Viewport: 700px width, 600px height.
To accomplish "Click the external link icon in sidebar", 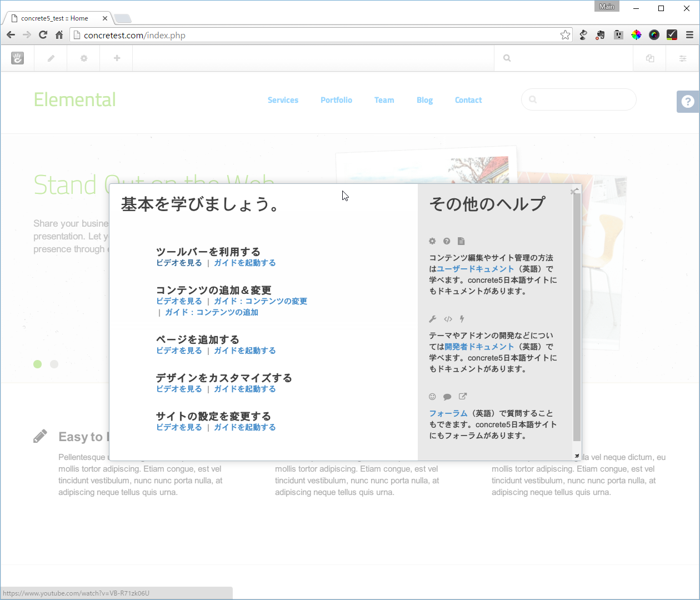I will 463,397.
